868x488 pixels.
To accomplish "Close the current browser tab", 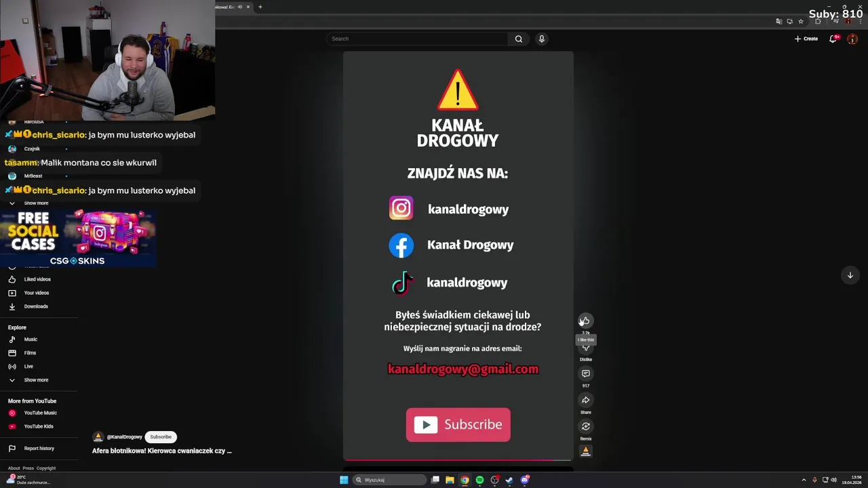I will [x=248, y=7].
